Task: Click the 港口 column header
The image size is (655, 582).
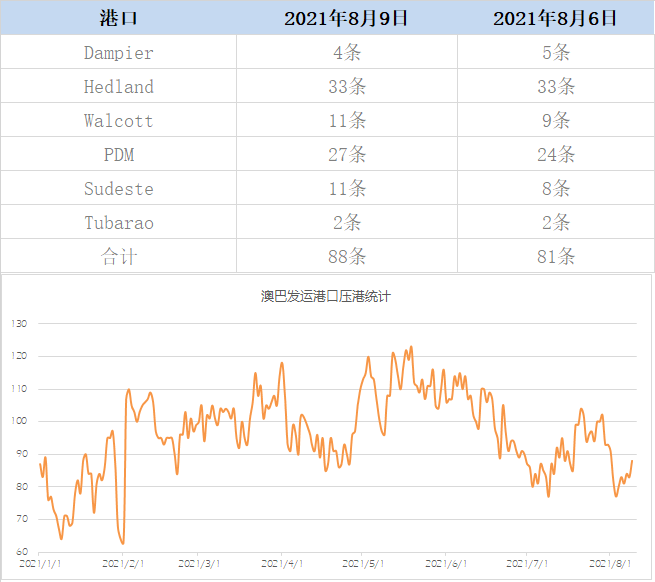Action: coord(118,18)
